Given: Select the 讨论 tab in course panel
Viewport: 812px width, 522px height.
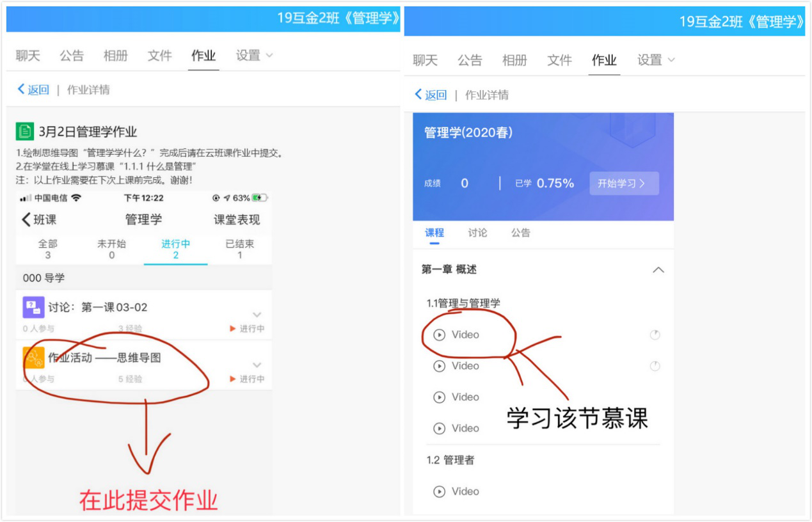Looking at the screenshot, I should (x=477, y=233).
